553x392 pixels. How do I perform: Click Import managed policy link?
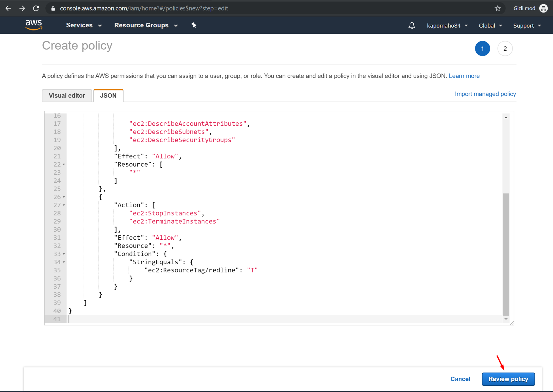[x=485, y=94]
